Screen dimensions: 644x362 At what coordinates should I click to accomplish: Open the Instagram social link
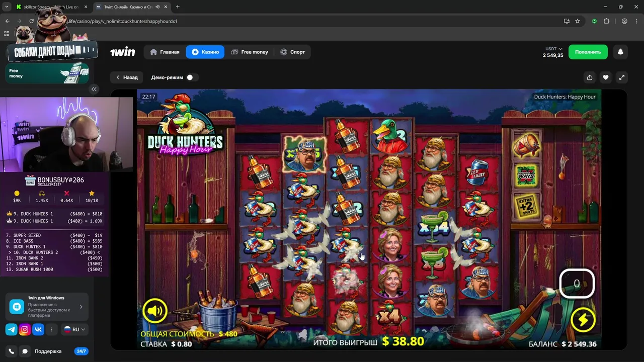[25, 329]
